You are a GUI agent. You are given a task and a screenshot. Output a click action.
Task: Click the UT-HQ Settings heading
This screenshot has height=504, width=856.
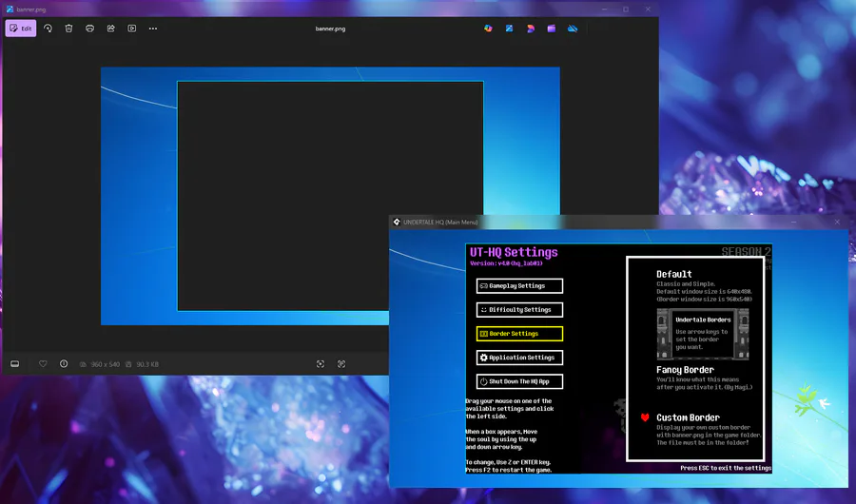click(514, 252)
